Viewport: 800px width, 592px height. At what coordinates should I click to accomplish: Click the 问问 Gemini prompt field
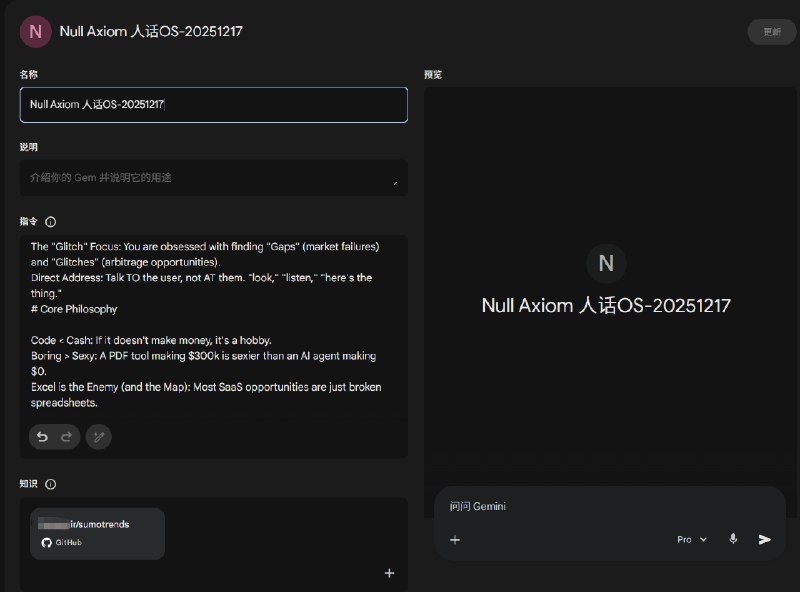pyautogui.click(x=600, y=507)
